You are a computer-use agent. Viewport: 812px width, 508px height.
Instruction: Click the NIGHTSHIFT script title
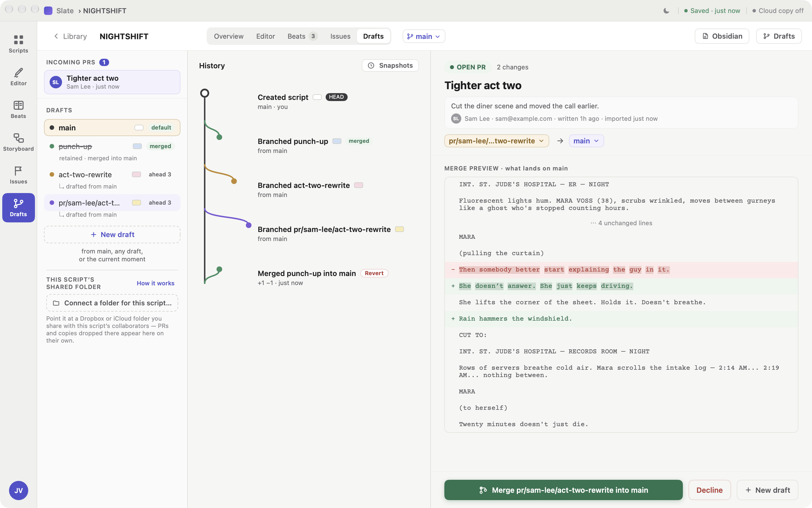click(x=124, y=36)
